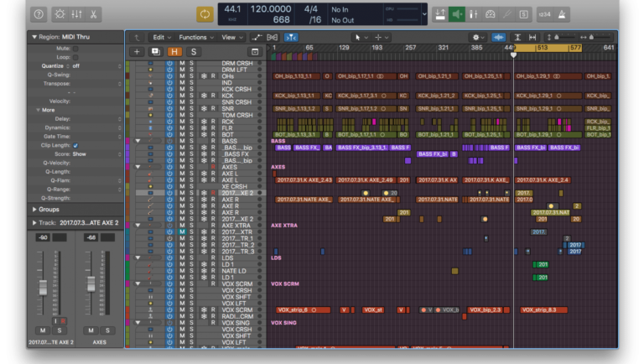The width and height of the screenshot is (644, 364).
Task: Click the left channel strip volume fader
Action: click(43, 288)
